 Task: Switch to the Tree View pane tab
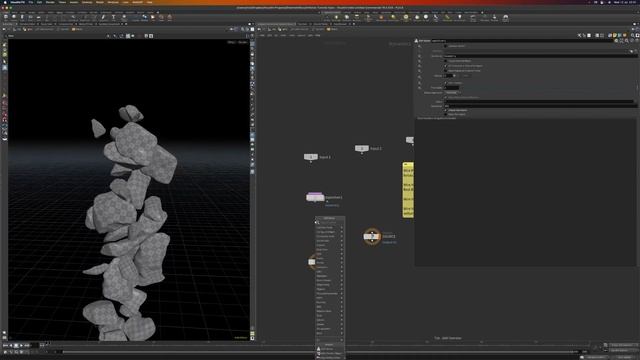pos(302,24)
